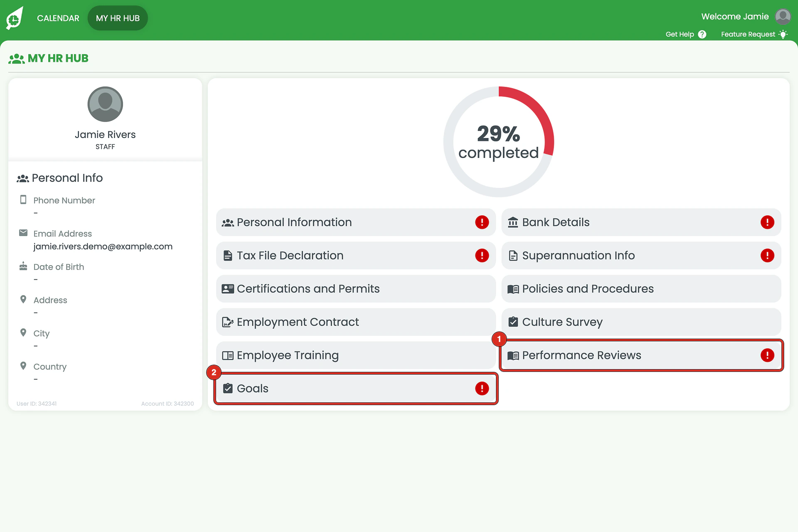Open the Superannuation Info section
Viewport: 798px width, 532px height.
pos(641,256)
